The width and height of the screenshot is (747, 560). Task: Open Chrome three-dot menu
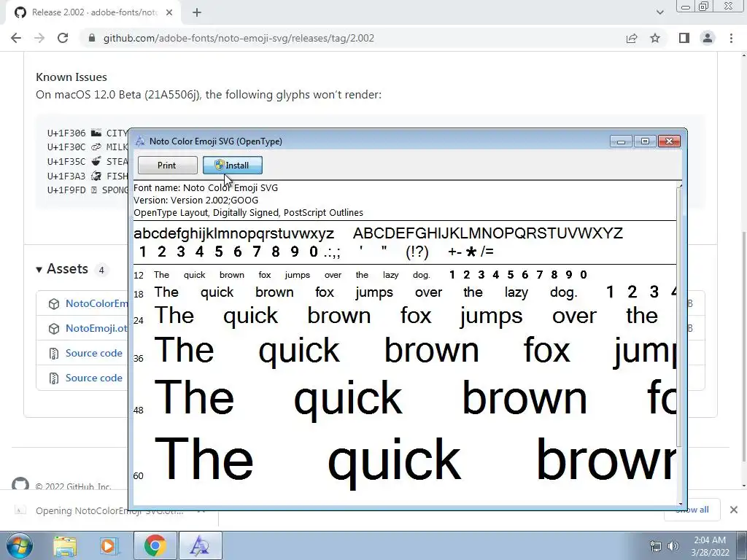[x=731, y=38]
